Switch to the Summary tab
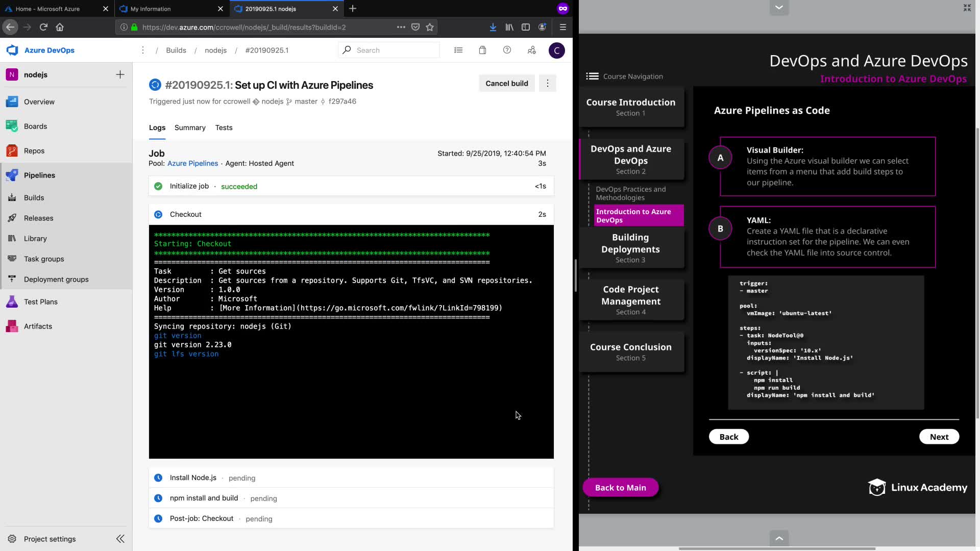 pyautogui.click(x=190, y=128)
